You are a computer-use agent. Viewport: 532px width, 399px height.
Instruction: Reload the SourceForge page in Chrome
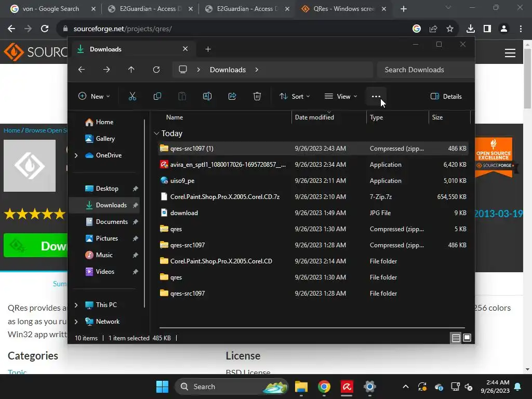coord(45,29)
